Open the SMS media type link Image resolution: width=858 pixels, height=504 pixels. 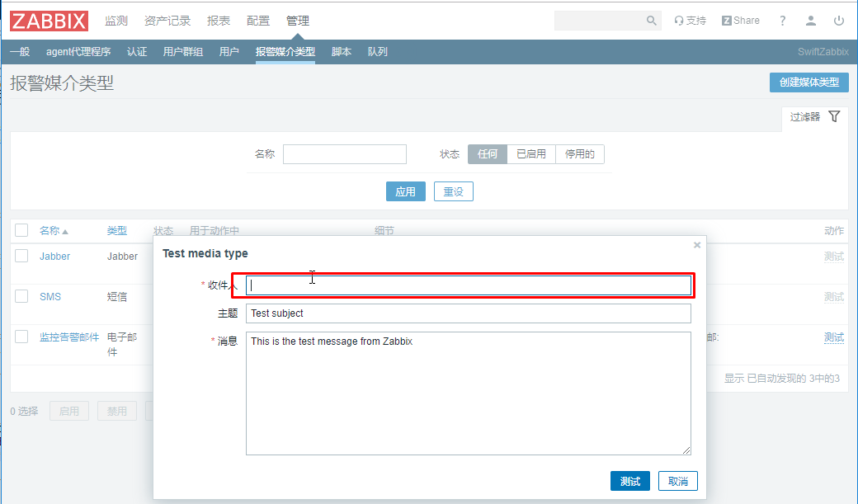click(50, 297)
